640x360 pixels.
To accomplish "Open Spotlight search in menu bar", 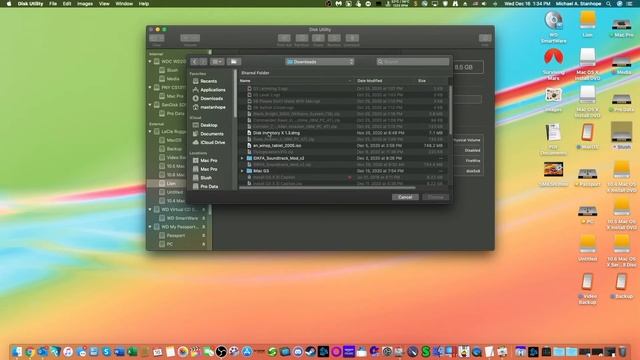I will pos(608,4).
